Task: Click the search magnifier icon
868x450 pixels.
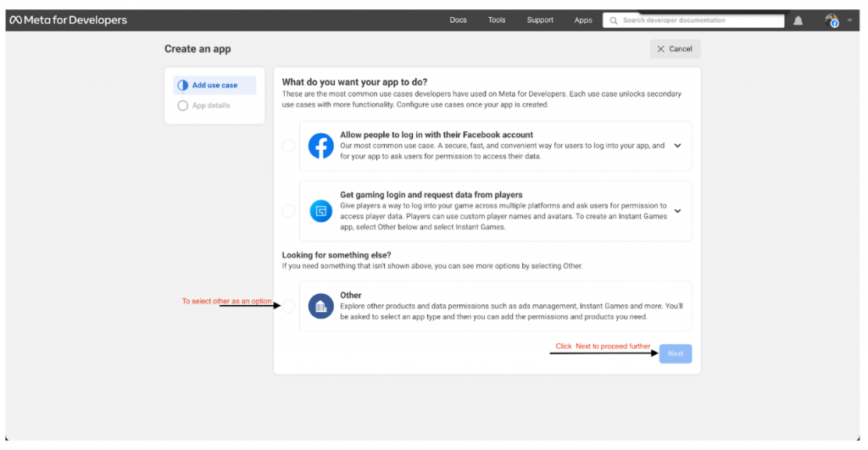Action: [614, 20]
